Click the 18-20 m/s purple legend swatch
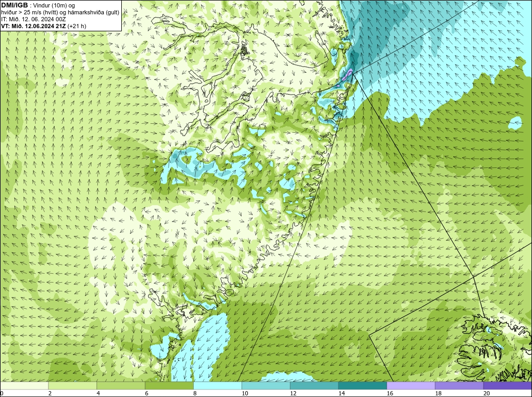The height and width of the screenshot is (397, 532). click(x=460, y=385)
